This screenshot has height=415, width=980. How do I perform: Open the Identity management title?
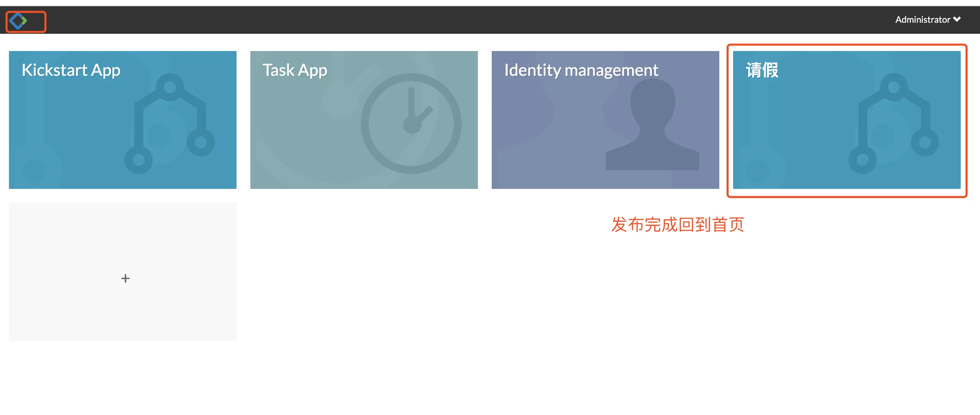581,70
